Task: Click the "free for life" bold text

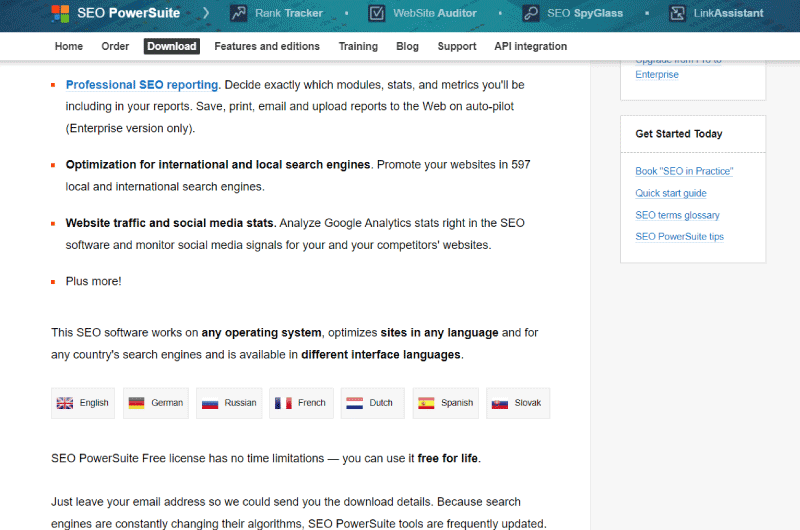Action: tap(447, 459)
